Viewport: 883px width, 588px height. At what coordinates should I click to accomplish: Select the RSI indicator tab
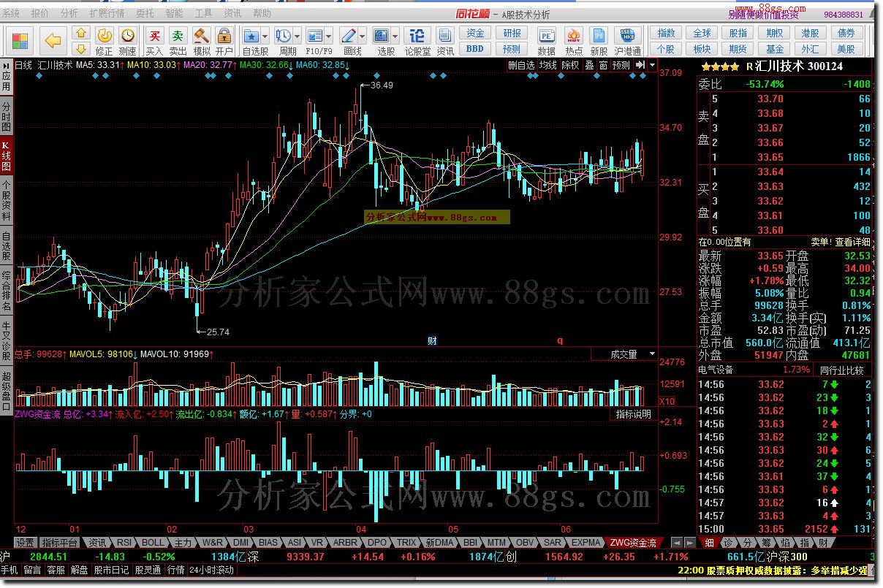(124, 543)
